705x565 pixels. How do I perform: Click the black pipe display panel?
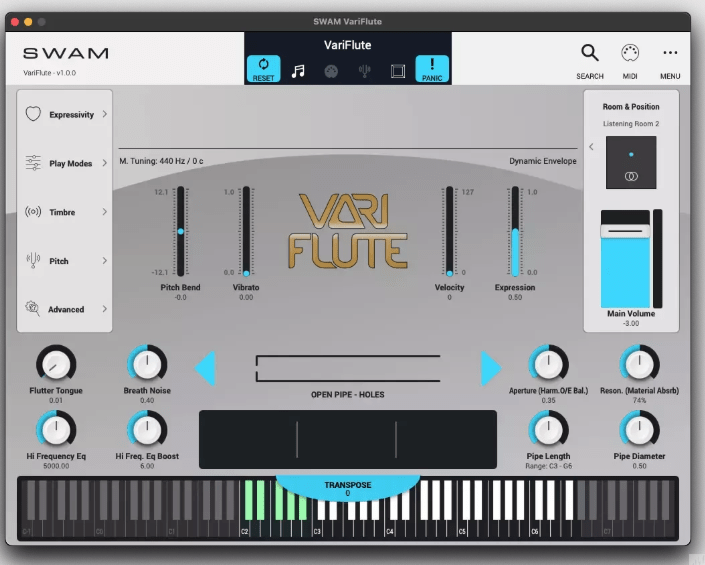pyautogui.click(x=348, y=439)
